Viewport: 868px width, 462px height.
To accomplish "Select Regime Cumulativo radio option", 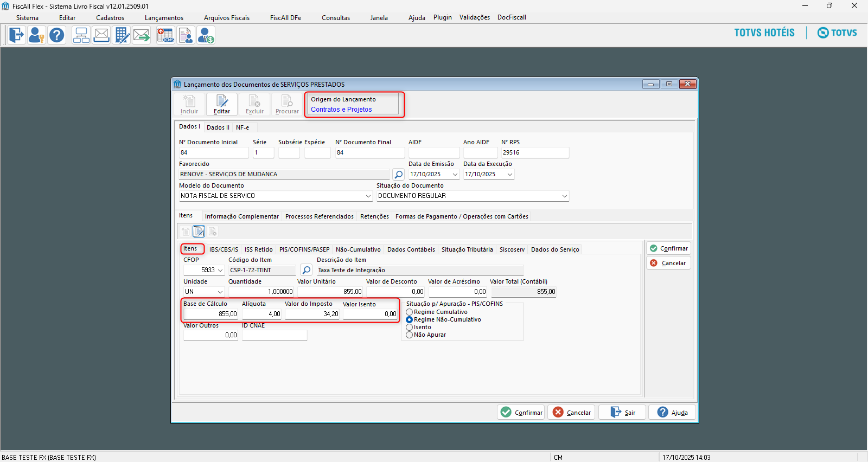I will pos(410,312).
